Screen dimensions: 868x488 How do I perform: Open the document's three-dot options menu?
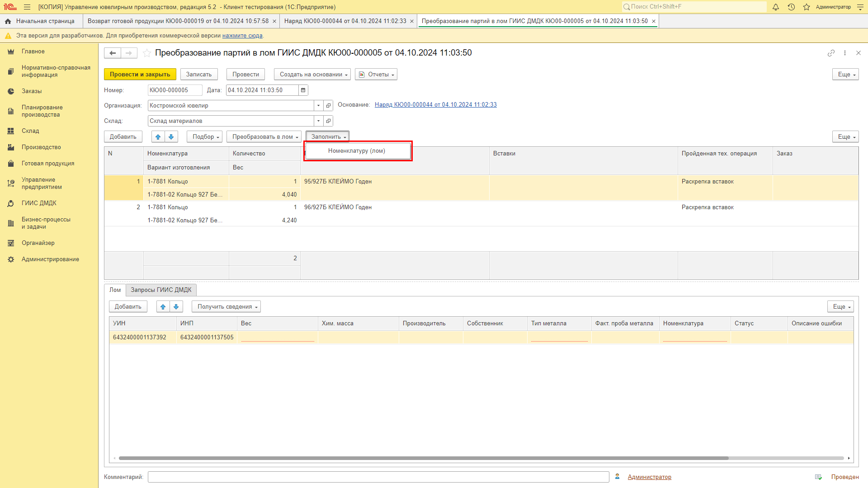(x=845, y=53)
